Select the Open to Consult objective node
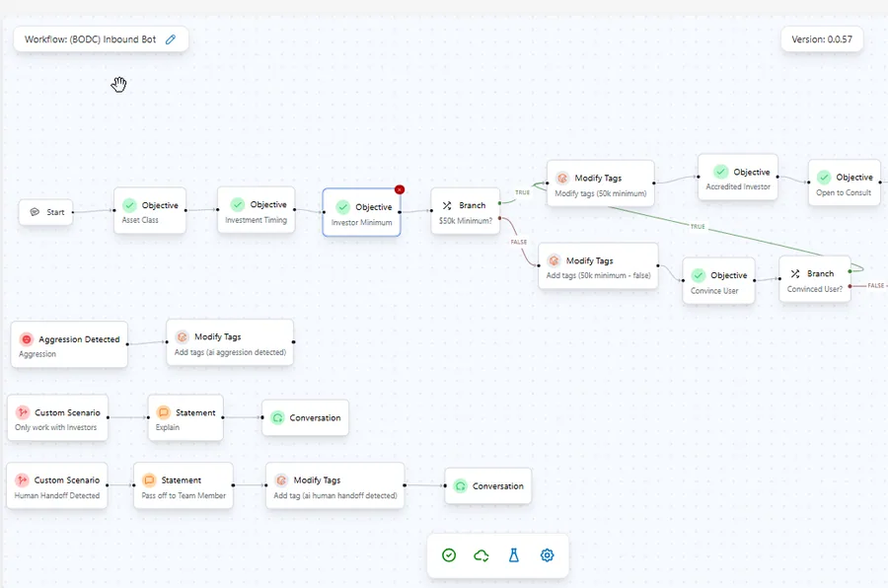This screenshot has height=588, width=888. [844, 183]
